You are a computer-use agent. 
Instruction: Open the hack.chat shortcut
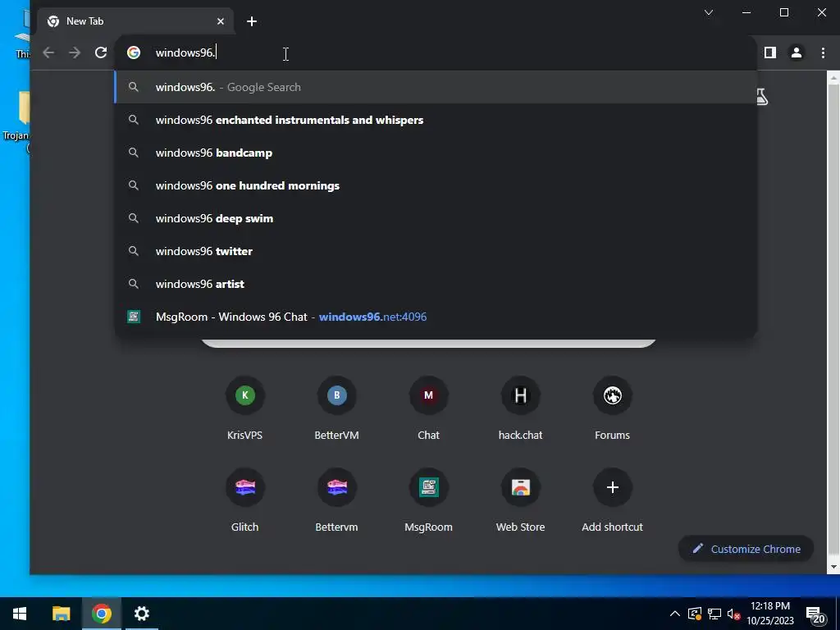(520, 409)
